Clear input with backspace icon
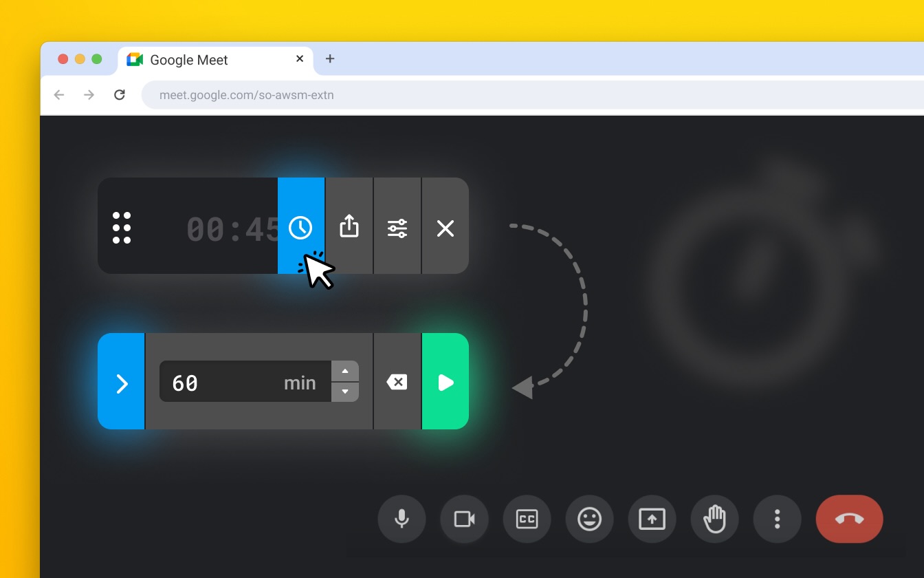This screenshot has width=924, height=578. pos(397,382)
